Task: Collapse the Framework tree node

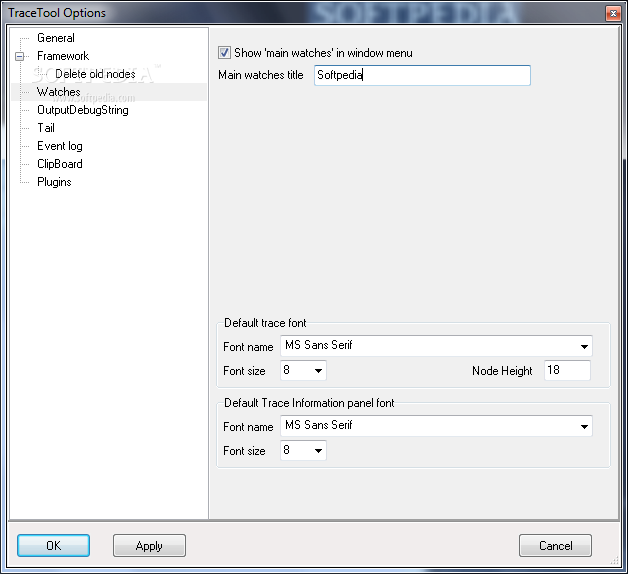Action: [19, 56]
